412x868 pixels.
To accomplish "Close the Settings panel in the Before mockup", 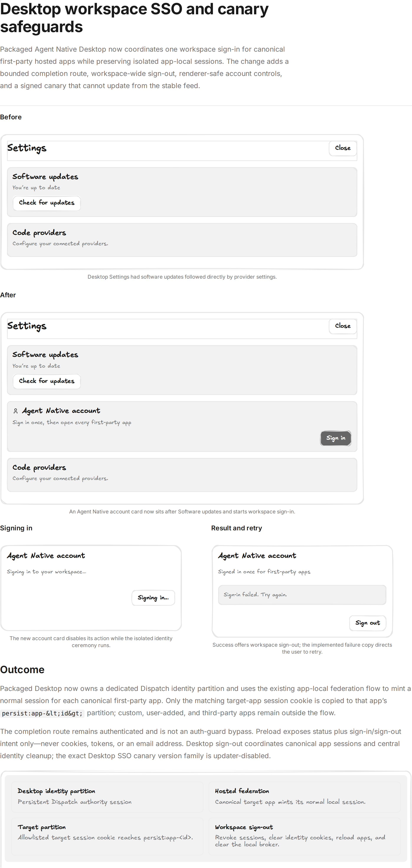I will (343, 148).
